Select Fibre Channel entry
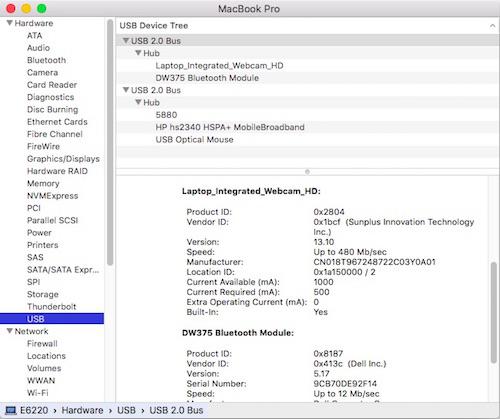Image resolution: width=500 pixels, height=419 pixels. 55,134
